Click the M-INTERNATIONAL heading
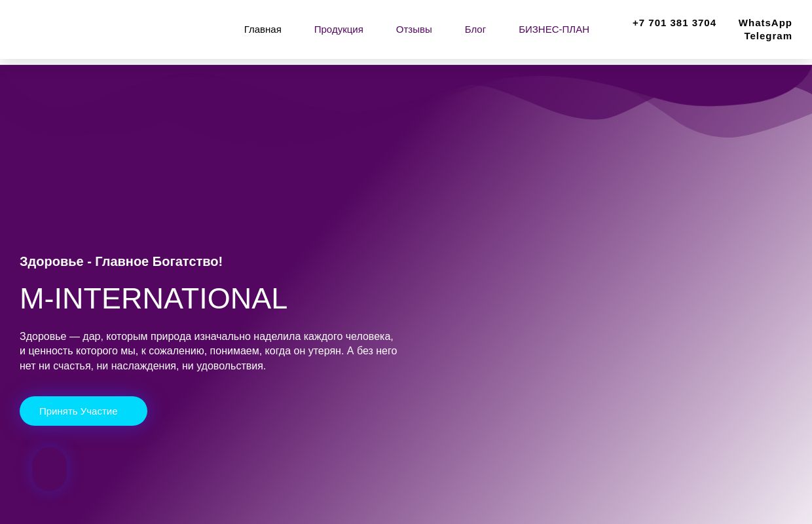The height and width of the screenshot is (524, 812). (x=153, y=298)
